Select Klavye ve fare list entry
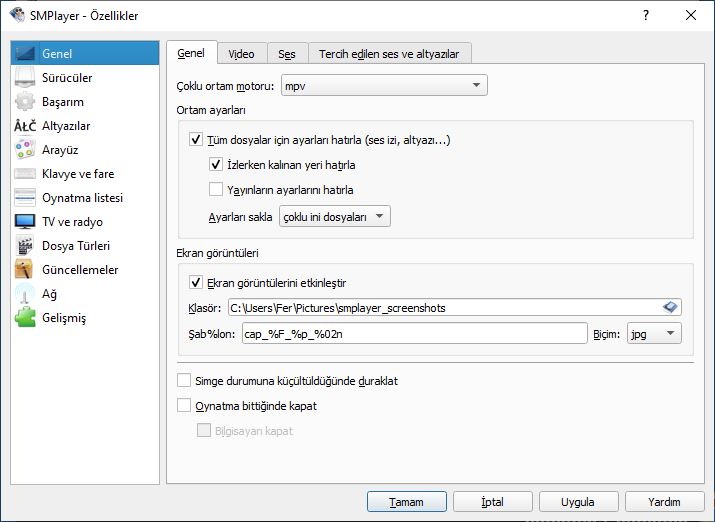 click(78, 174)
